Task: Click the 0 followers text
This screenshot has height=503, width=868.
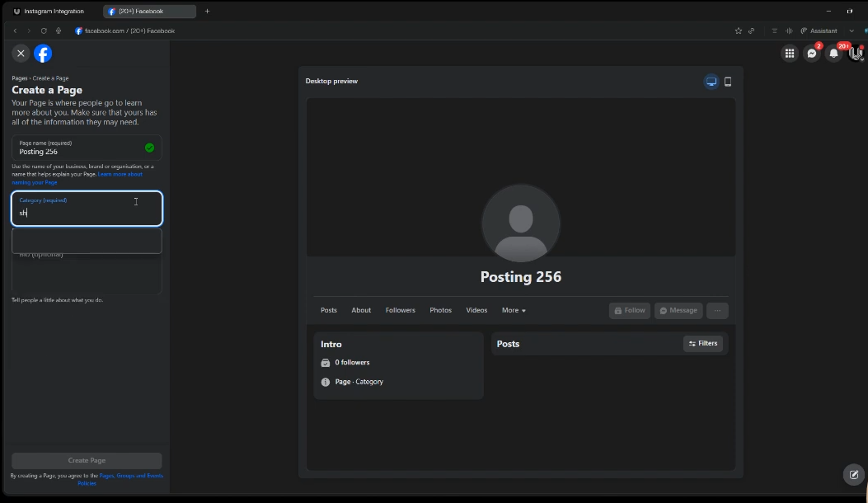Action: [x=352, y=362]
